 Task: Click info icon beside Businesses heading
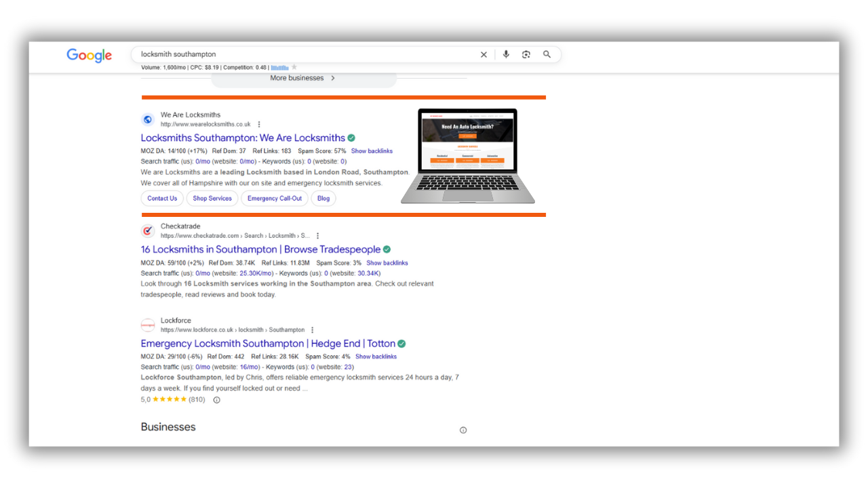pyautogui.click(x=463, y=430)
